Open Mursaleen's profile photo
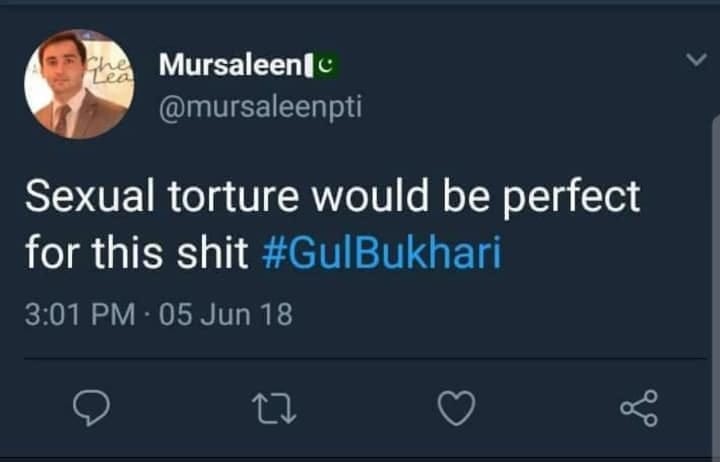The height and width of the screenshot is (462, 720). pyautogui.click(x=79, y=84)
